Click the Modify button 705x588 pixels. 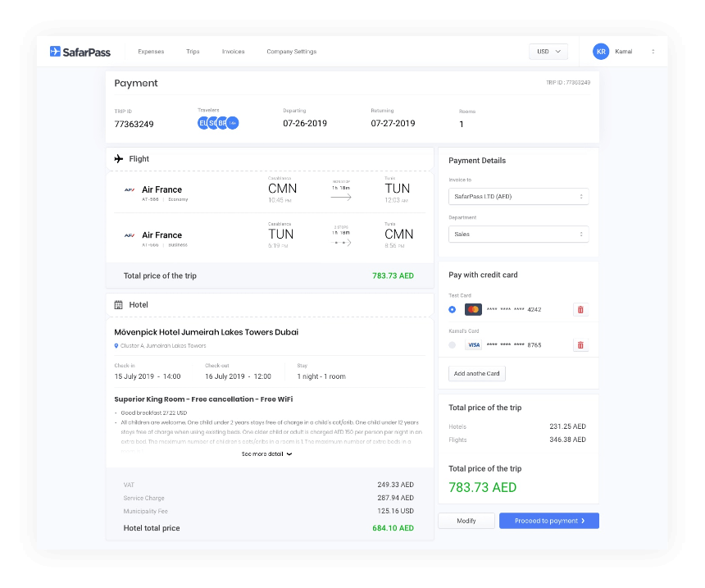(x=466, y=521)
